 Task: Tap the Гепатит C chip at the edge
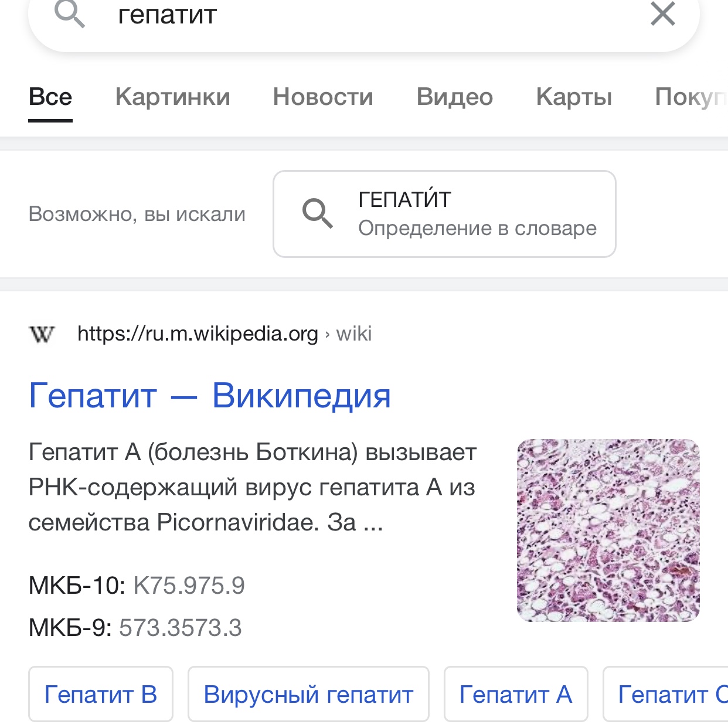pos(666,694)
